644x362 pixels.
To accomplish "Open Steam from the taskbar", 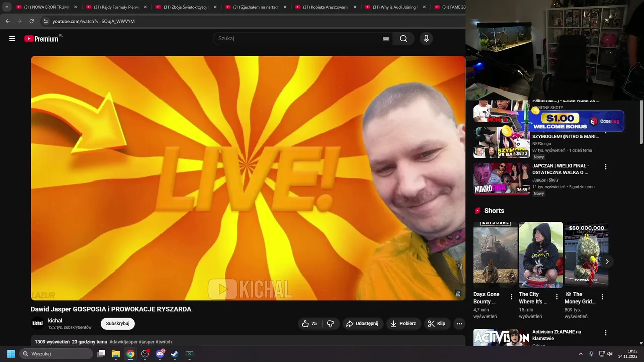I will coord(174,354).
